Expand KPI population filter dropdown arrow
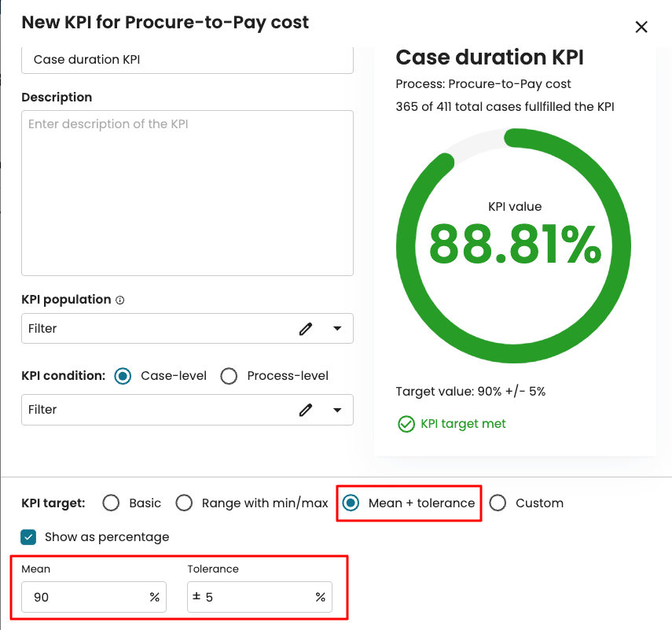672x630 pixels. (x=337, y=329)
